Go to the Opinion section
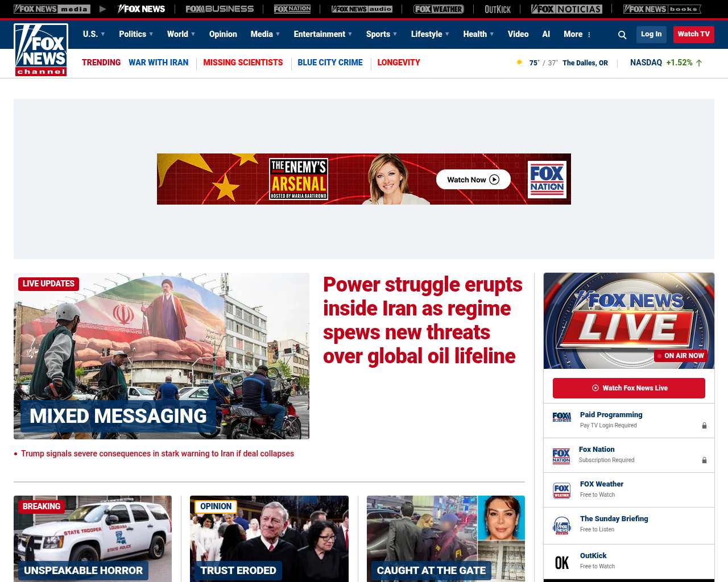Viewport: 728px width, 582px height. 223,34
